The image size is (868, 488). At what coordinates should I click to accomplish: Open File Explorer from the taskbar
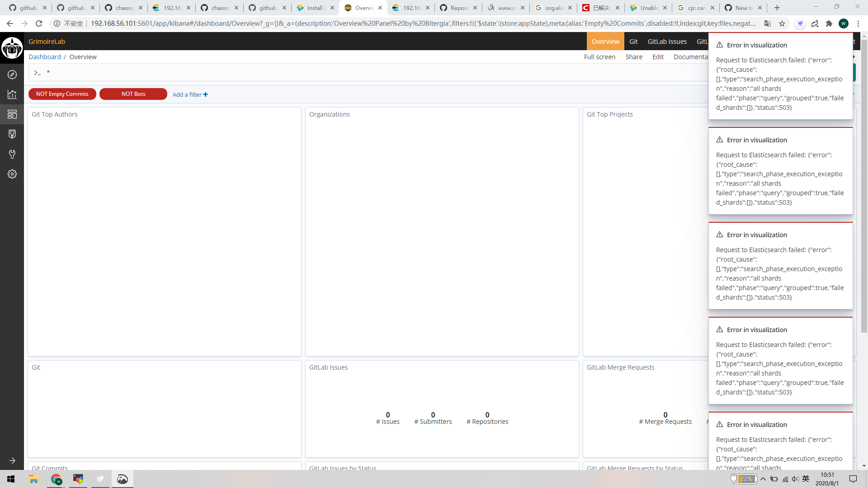(33, 479)
